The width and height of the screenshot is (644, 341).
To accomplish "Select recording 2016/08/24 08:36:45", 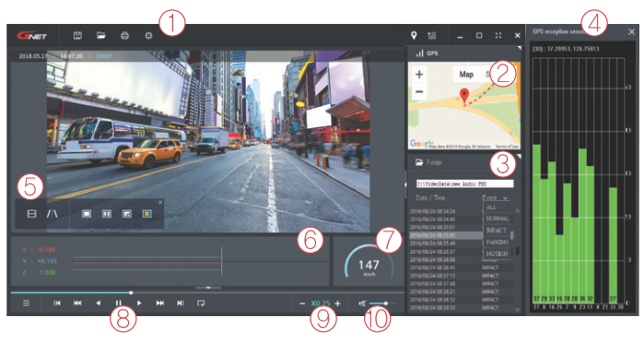I will coord(461,267).
